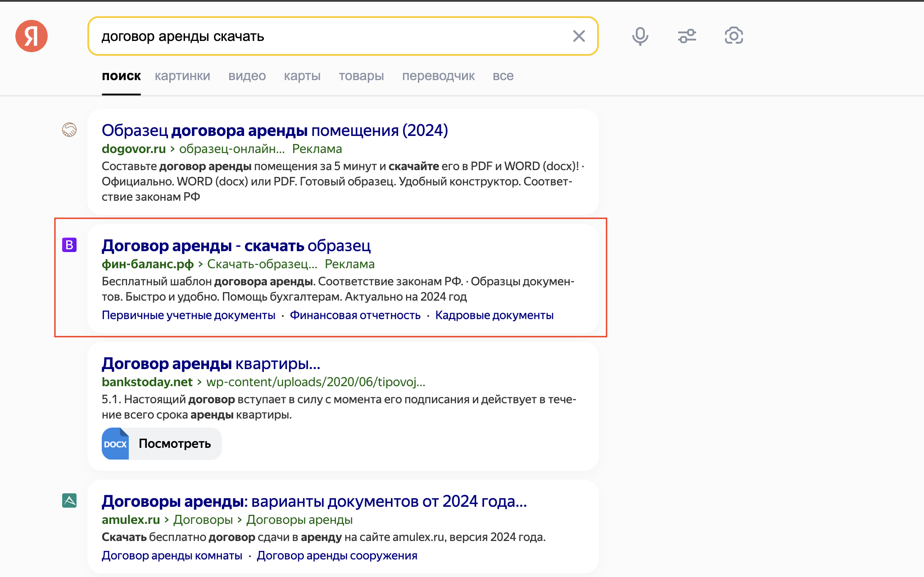Click the purple B favicon
924x577 pixels.
coord(69,245)
